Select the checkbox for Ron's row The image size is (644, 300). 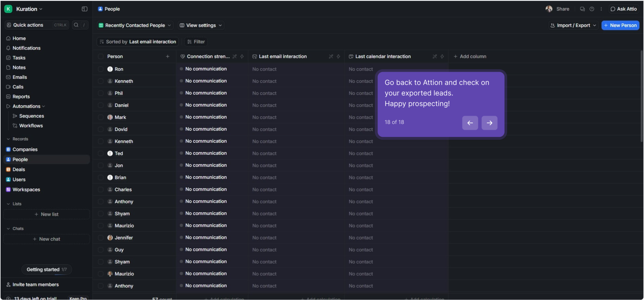100,69
